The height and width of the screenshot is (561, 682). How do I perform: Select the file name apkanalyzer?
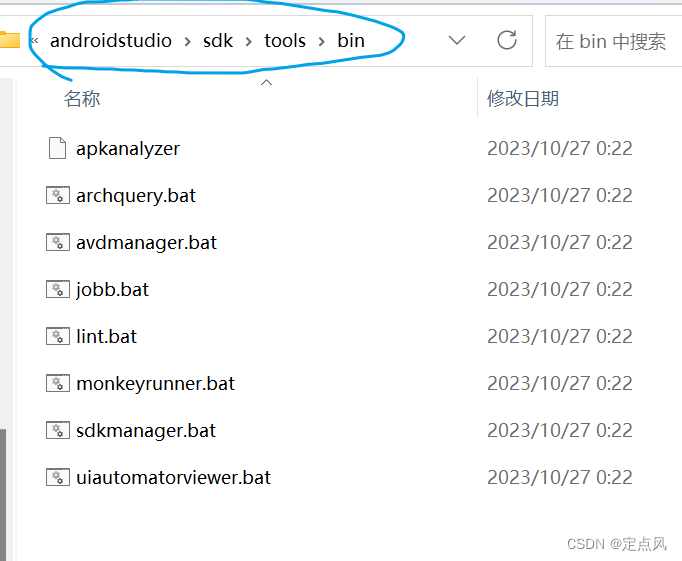click(128, 149)
